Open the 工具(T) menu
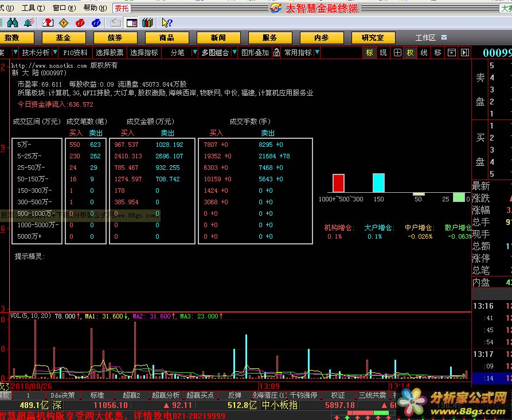Viewport: 512px width, 420px height. 33,8
